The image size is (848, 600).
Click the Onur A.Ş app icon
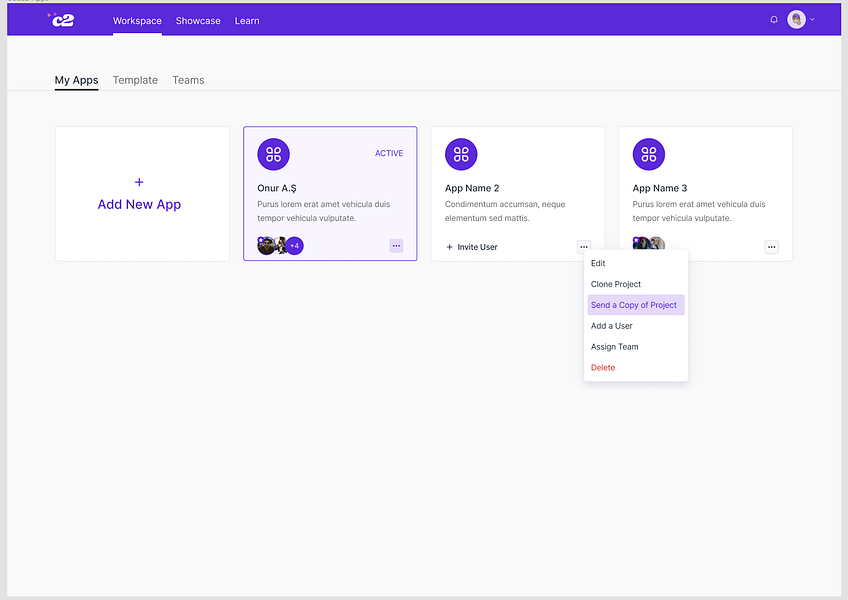click(x=273, y=153)
